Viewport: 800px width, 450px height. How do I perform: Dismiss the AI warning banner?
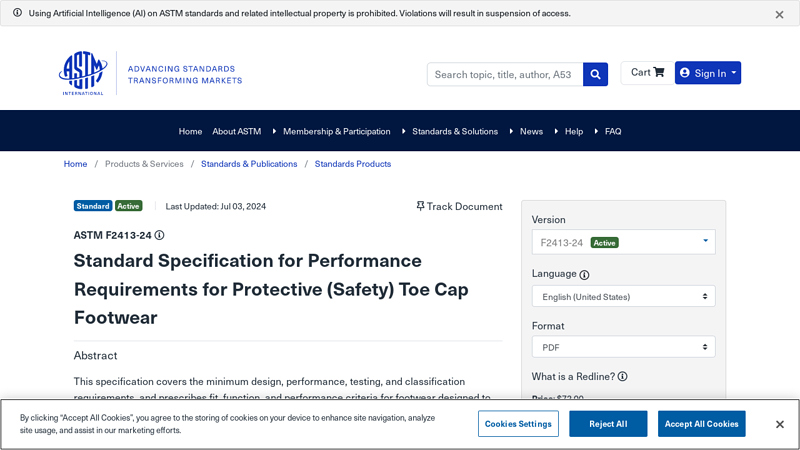click(779, 15)
